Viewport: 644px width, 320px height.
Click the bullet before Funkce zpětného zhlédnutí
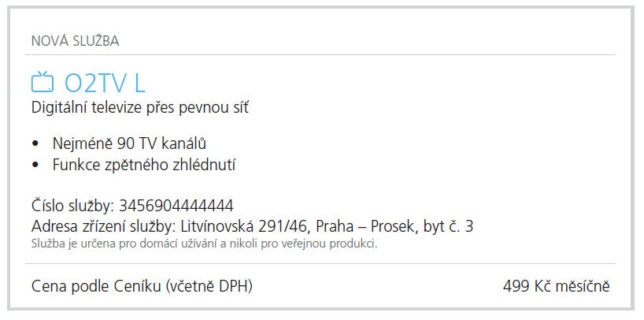[x=35, y=165]
